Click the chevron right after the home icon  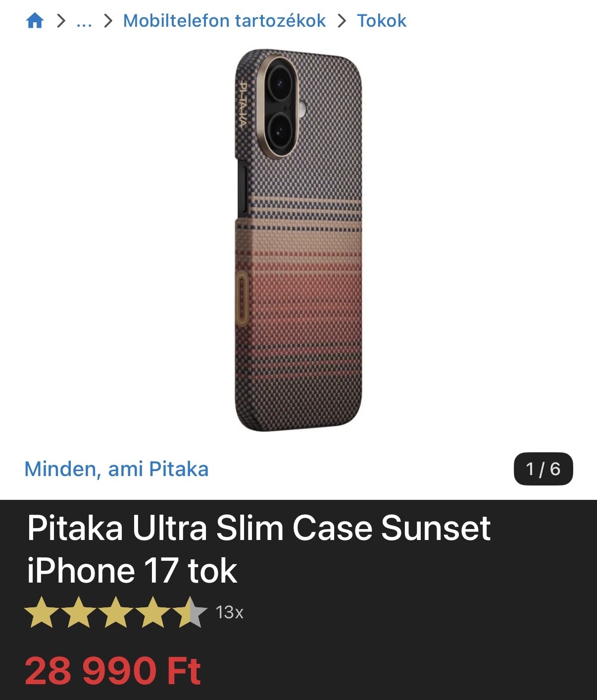pos(61,21)
